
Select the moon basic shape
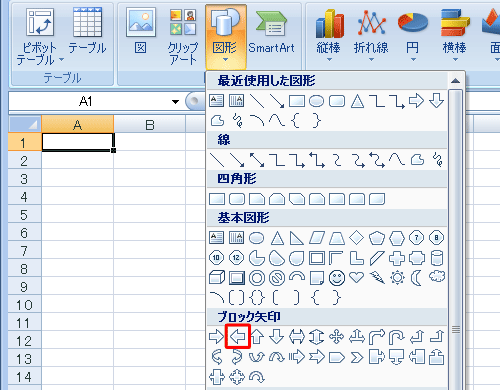tap(416, 278)
